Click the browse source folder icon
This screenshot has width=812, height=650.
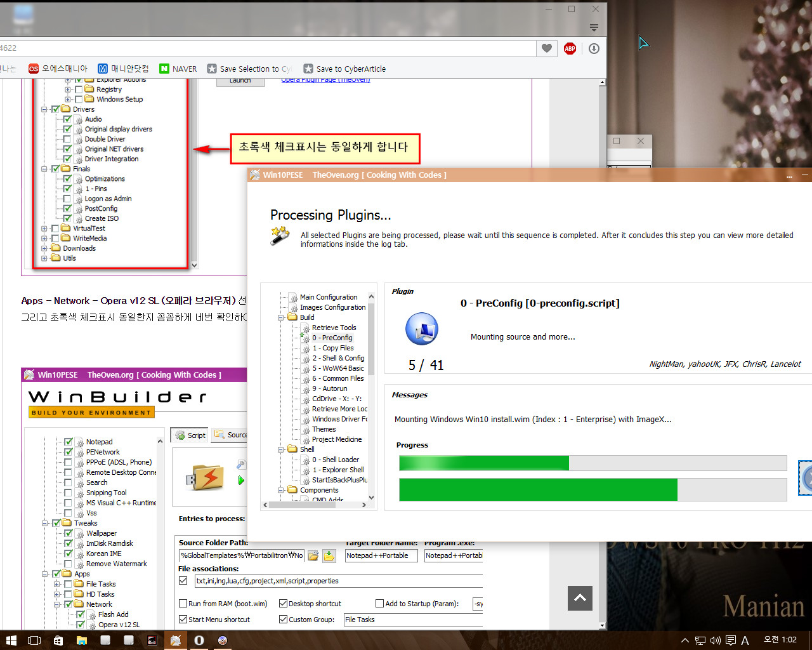(x=313, y=555)
